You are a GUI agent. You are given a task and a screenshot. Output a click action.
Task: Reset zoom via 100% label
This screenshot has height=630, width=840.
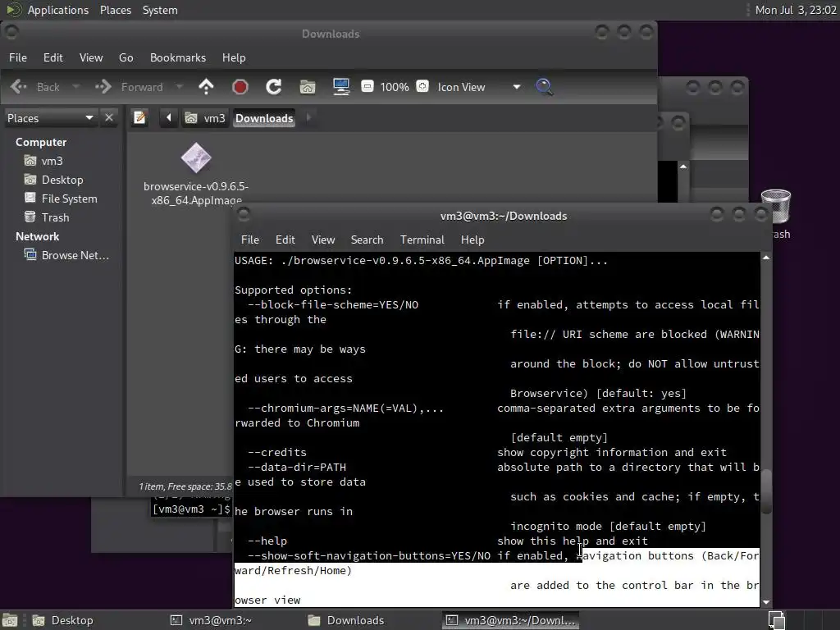click(x=395, y=87)
